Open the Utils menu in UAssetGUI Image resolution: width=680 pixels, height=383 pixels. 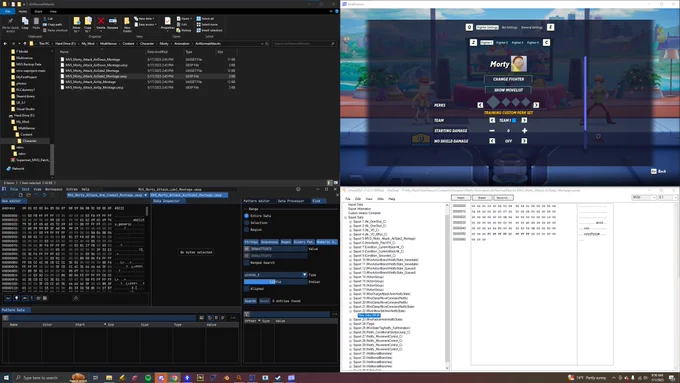coord(380,199)
